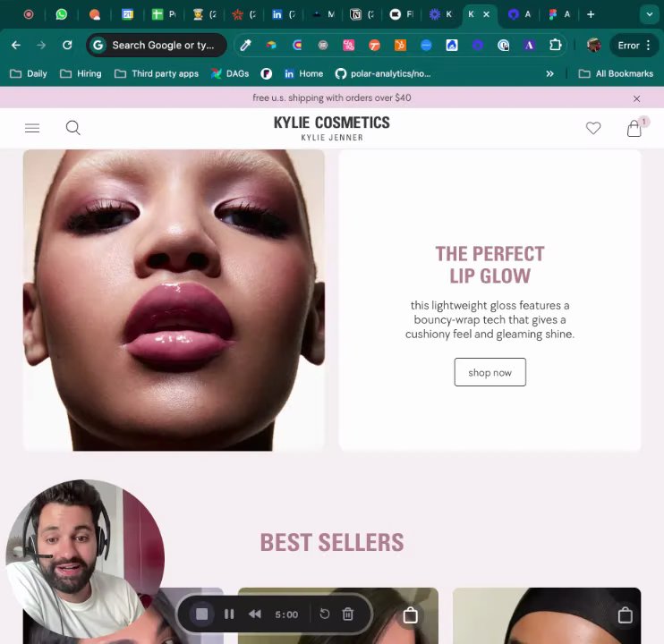This screenshot has width=664, height=644.
Task: Switch to the green spreadsheet tab
Action: point(164,14)
